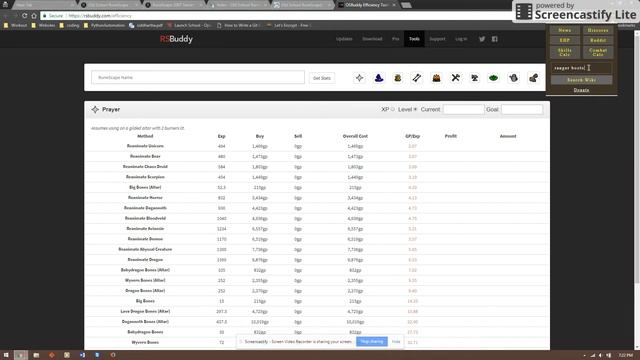Click wiki search field containing ranger boots
Screen dimensions: 640x360
582,68
